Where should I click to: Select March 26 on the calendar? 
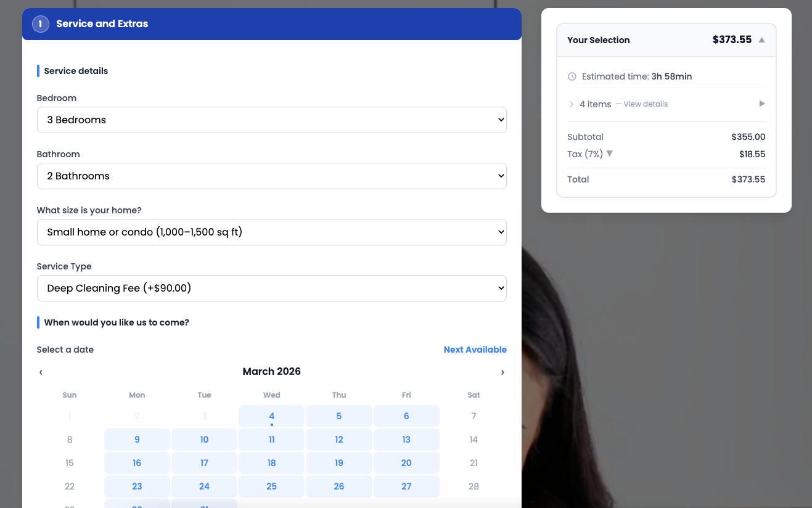339,486
